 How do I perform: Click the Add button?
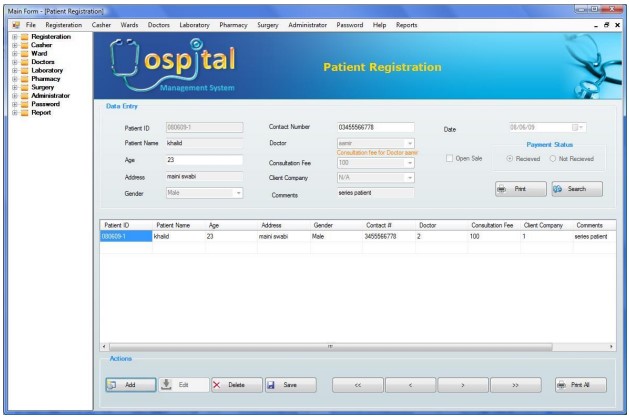pos(131,385)
